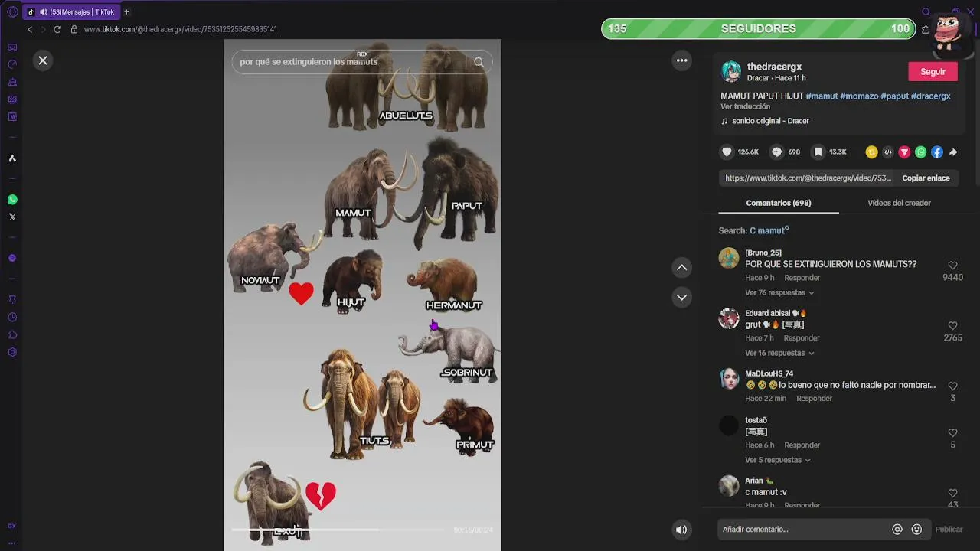Screen dimensions: 980x551
Task: Open the emoji picker in comment box
Action: (x=916, y=530)
